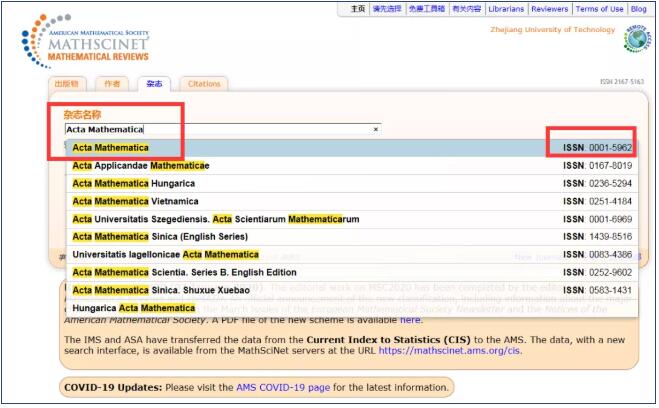The height and width of the screenshot is (408, 659).
Task: Switch to the 出版物 tab
Action: pyautogui.click(x=68, y=84)
